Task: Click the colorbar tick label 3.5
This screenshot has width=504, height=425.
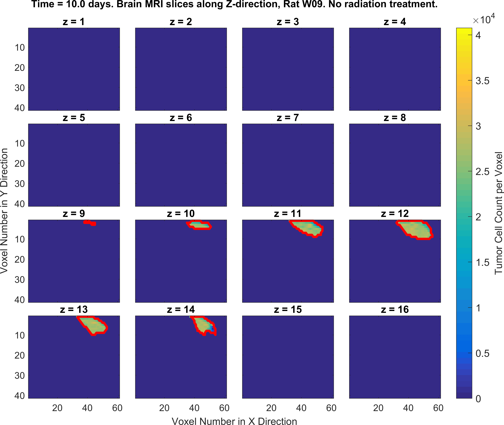Action: tap(483, 81)
